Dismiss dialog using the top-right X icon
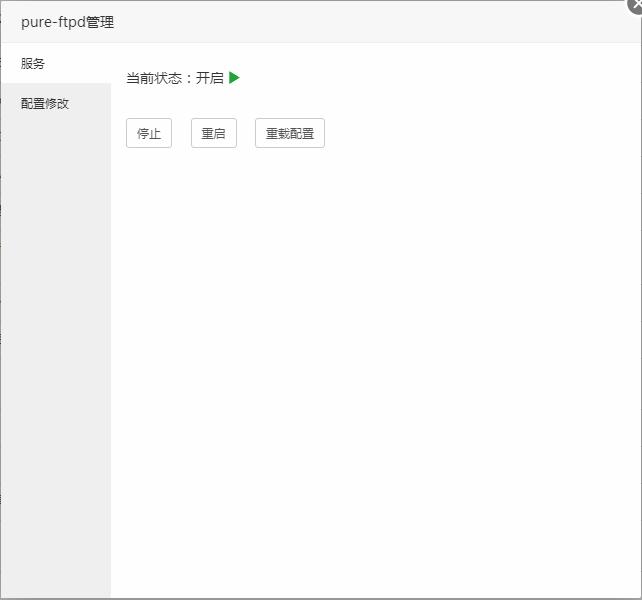The width and height of the screenshot is (642, 600). point(635,4)
